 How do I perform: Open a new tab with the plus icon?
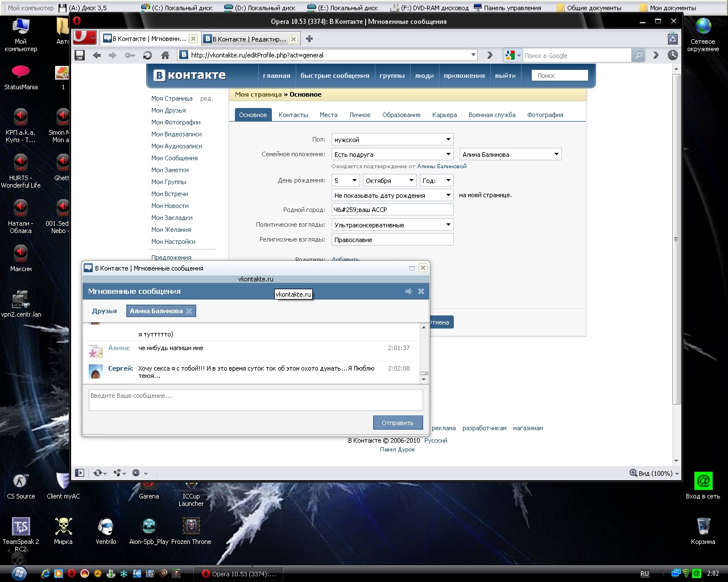click(x=309, y=39)
